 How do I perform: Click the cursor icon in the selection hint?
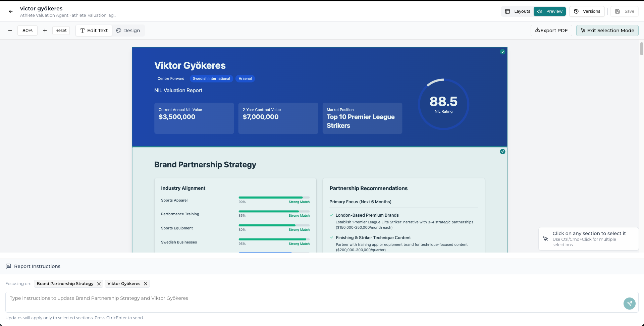coord(546,239)
